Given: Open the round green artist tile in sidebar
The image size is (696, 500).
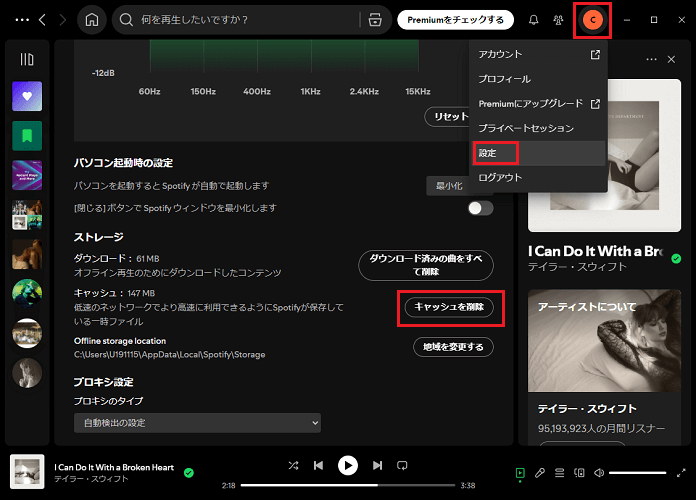Looking at the screenshot, I should click(x=27, y=294).
